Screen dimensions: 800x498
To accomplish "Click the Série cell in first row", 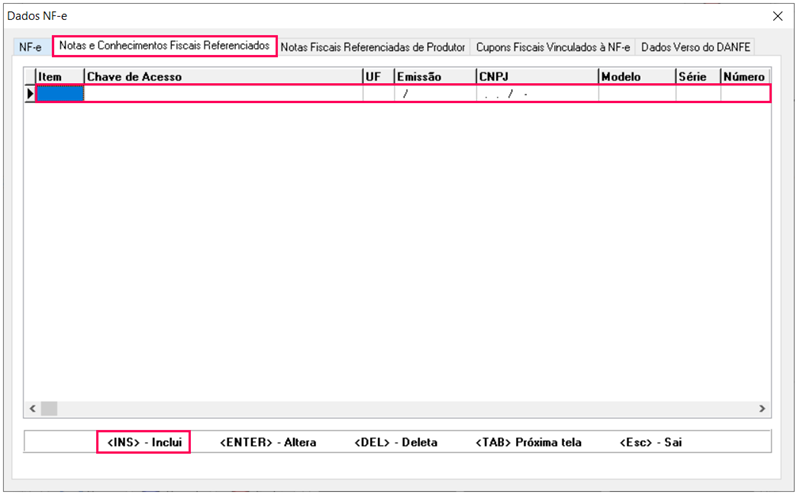I will (x=697, y=94).
